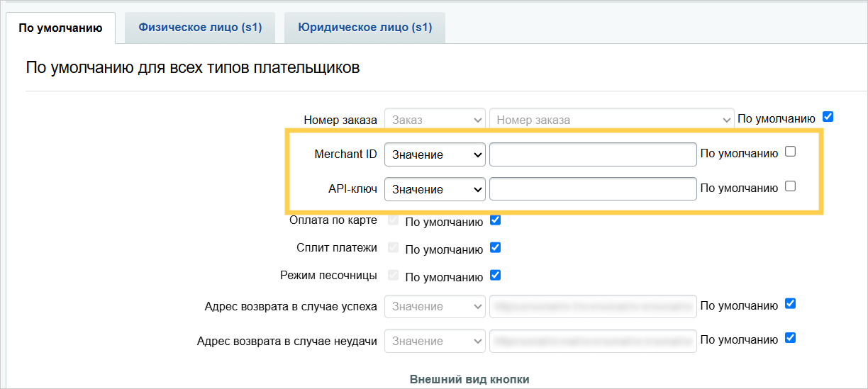Uncheck По умолчанию for Режим песочницы

pos(496,276)
